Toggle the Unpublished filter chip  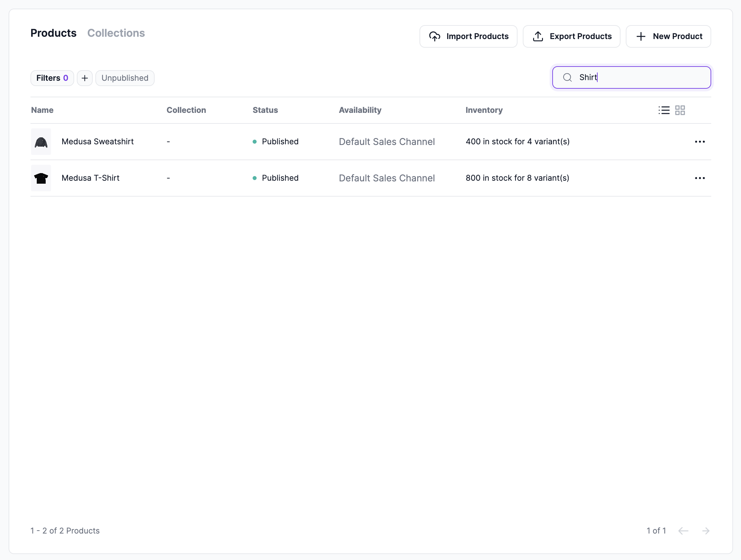click(x=124, y=78)
